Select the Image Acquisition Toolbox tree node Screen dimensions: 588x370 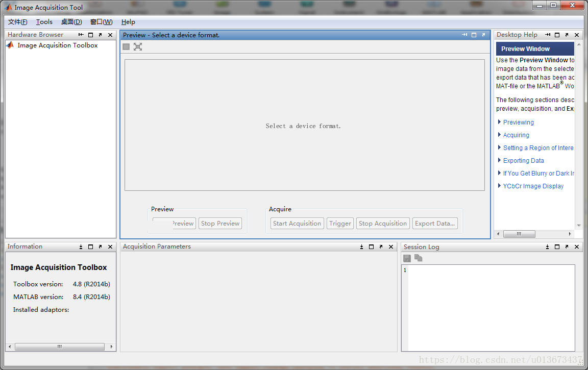[x=57, y=45]
